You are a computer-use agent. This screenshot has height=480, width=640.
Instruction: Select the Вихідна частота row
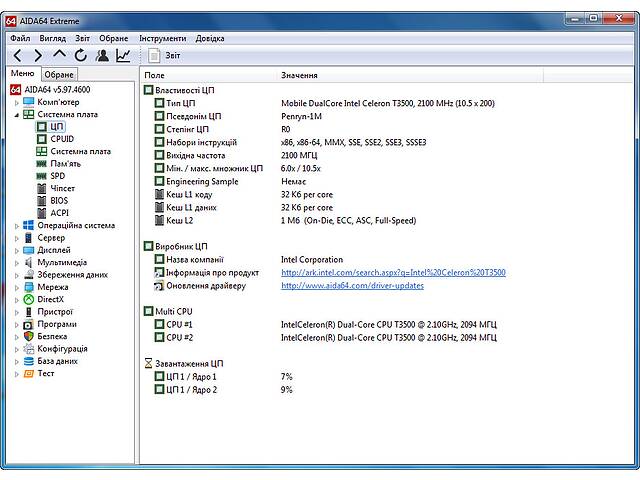pyautogui.click(x=236, y=156)
